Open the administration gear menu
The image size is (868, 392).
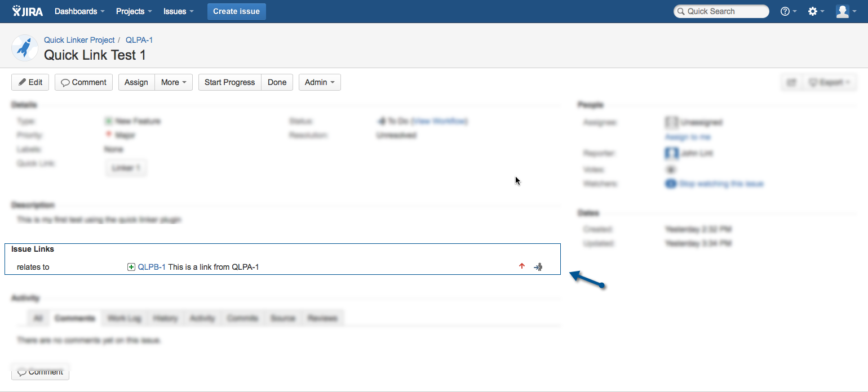point(816,11)
